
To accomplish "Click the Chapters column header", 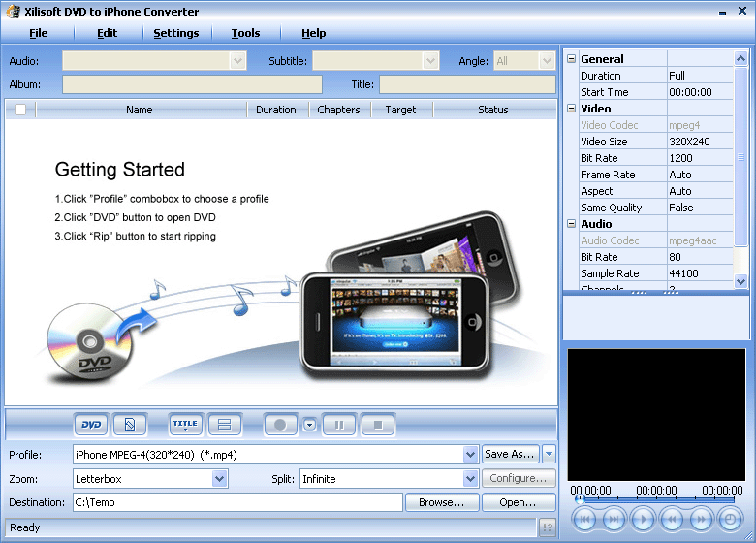I will pos(338,110).
